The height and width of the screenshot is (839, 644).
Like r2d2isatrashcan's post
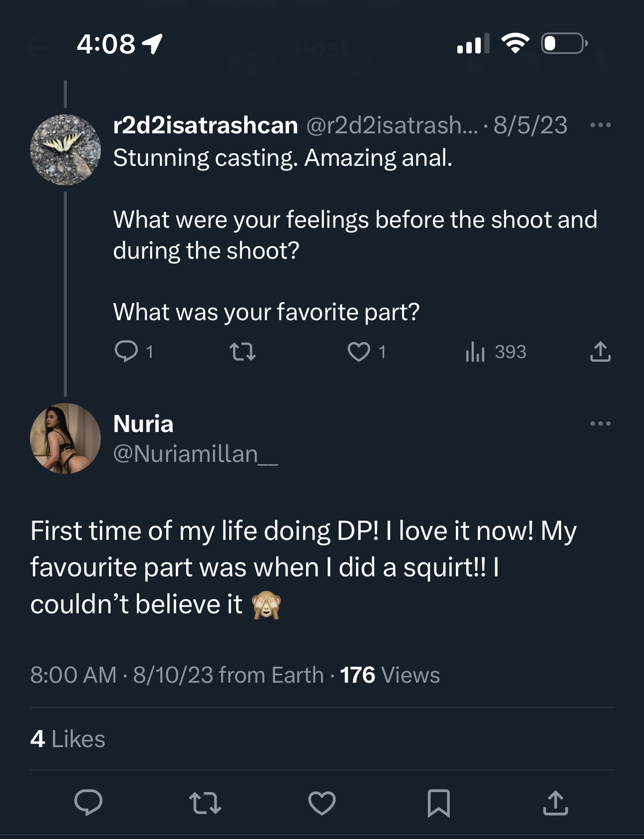click(x=359, y=351)
